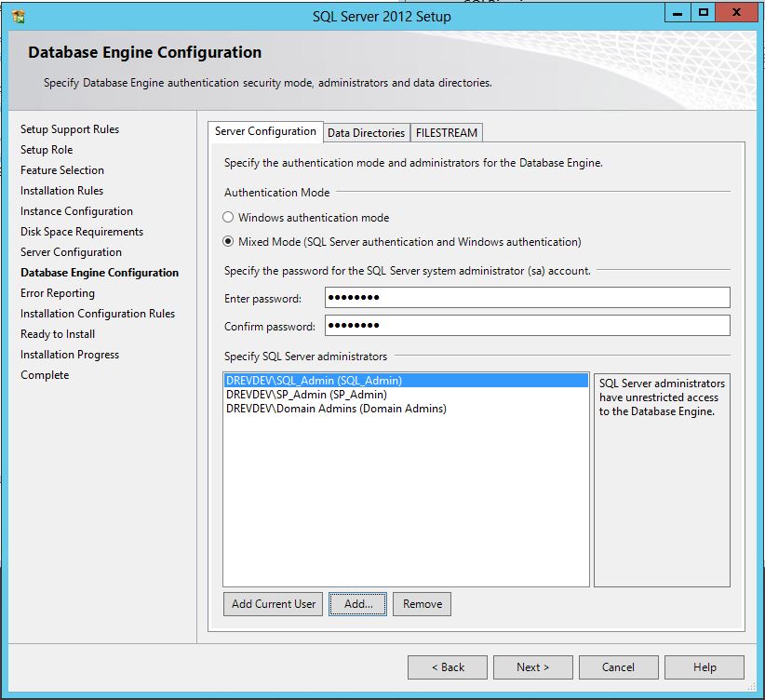
Task: Open the Data Directories tab
Action: (x=366, y=133)
